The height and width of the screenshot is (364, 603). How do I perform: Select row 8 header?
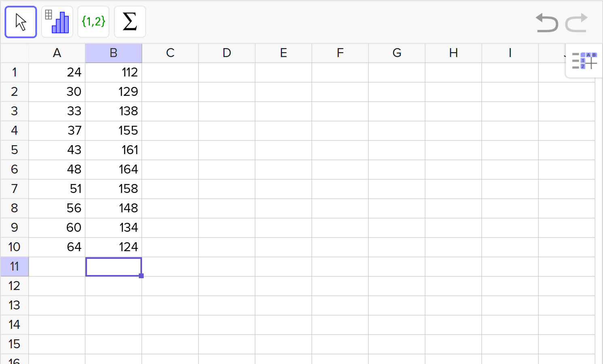(x=15, y=208)
